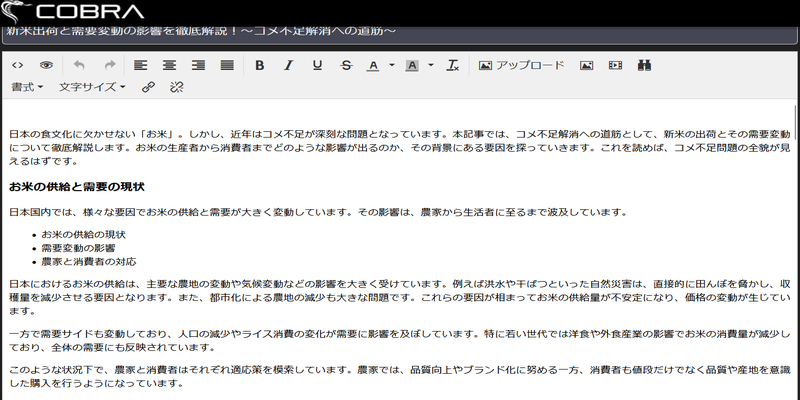
Task: Open find with binoculars icon
Action: coord(644,65)
